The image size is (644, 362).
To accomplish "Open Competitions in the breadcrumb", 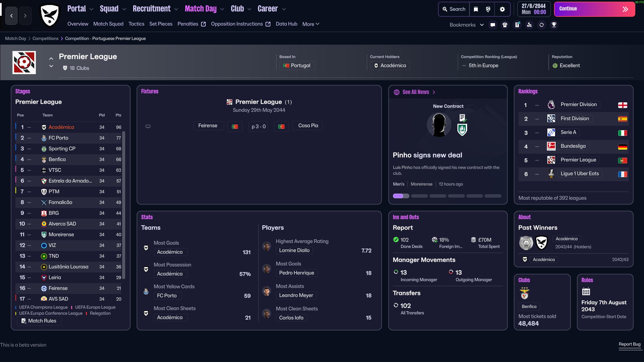I will point(46,39).
